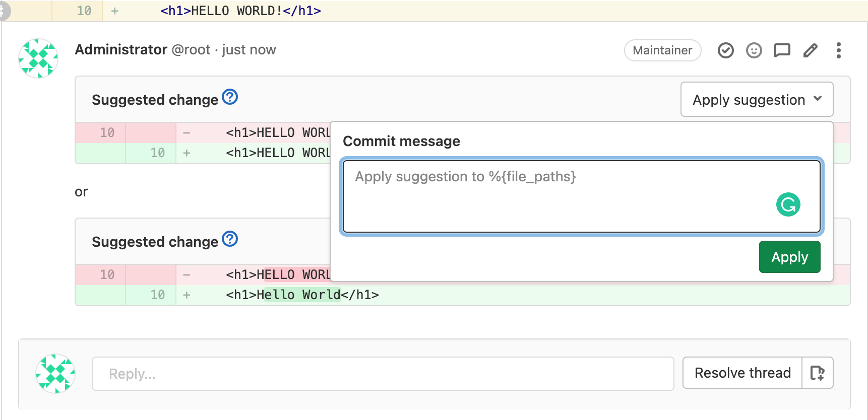Click the Administrator avatar next to the comment
The image size is (868, 420).
tap(38, 58)
